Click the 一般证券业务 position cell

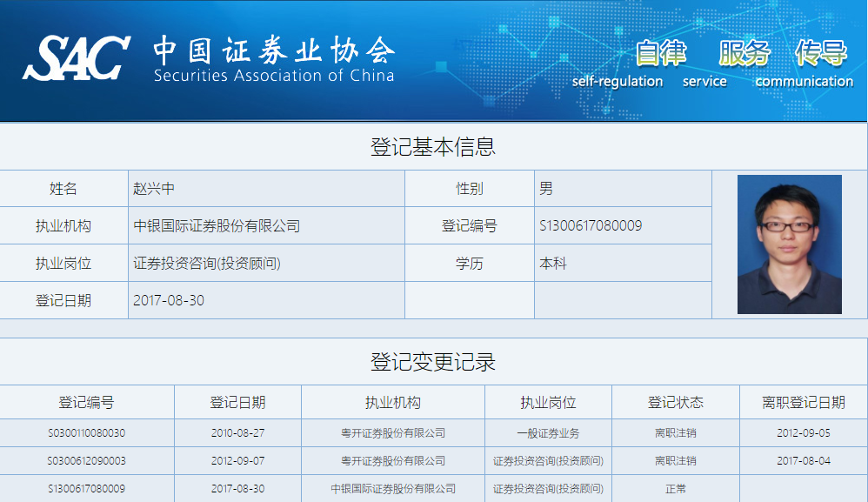click(548, 433)
